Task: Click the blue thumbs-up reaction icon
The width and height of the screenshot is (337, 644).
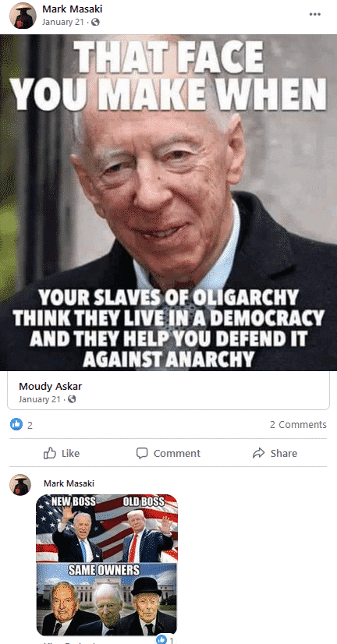Action: pyautogui.click(x=16, y=424)
